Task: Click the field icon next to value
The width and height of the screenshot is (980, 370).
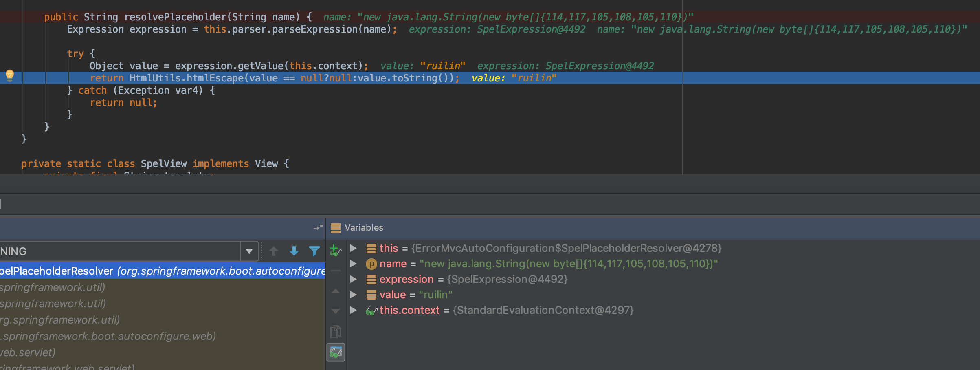Action: coord(371,295)
